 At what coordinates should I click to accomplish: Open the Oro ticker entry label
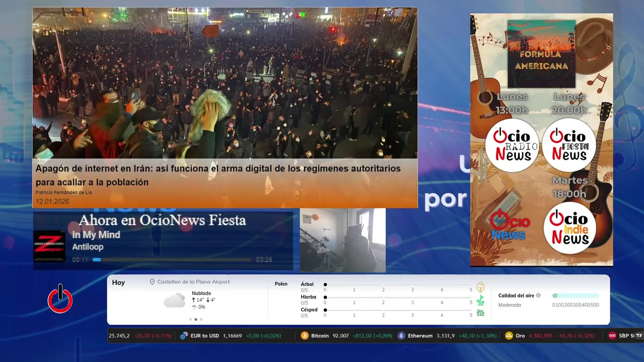point(520,335)
